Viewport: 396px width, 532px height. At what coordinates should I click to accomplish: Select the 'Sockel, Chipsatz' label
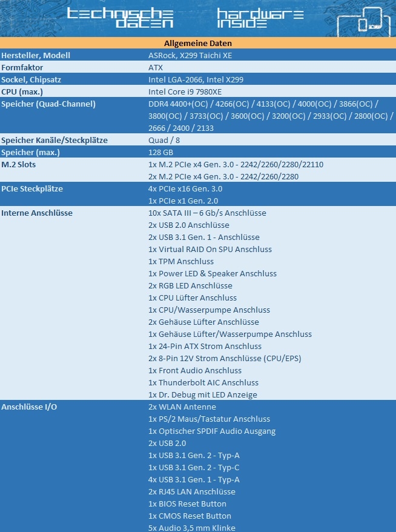coord(33,80)
